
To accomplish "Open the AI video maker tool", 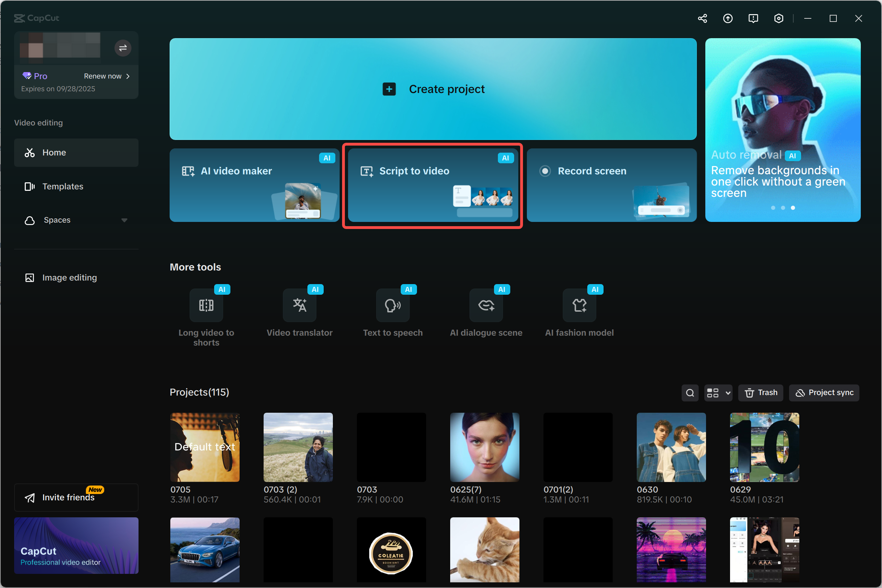I will (x=255, y=185).
